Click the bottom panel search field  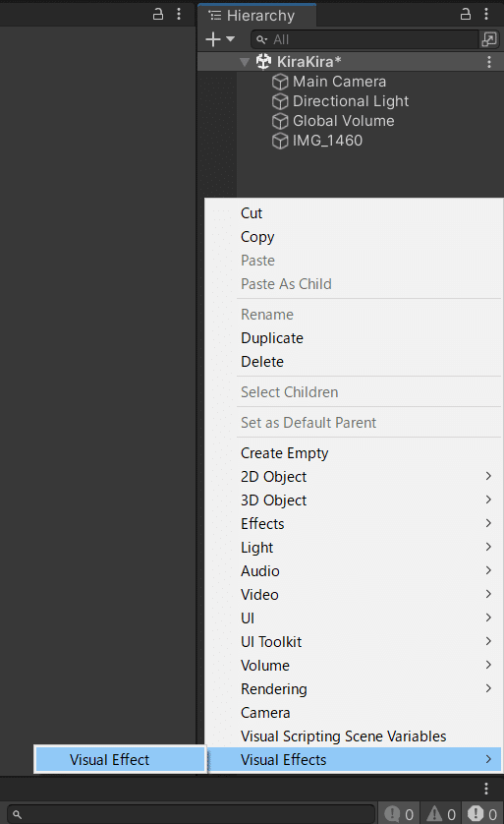point(192,814)
